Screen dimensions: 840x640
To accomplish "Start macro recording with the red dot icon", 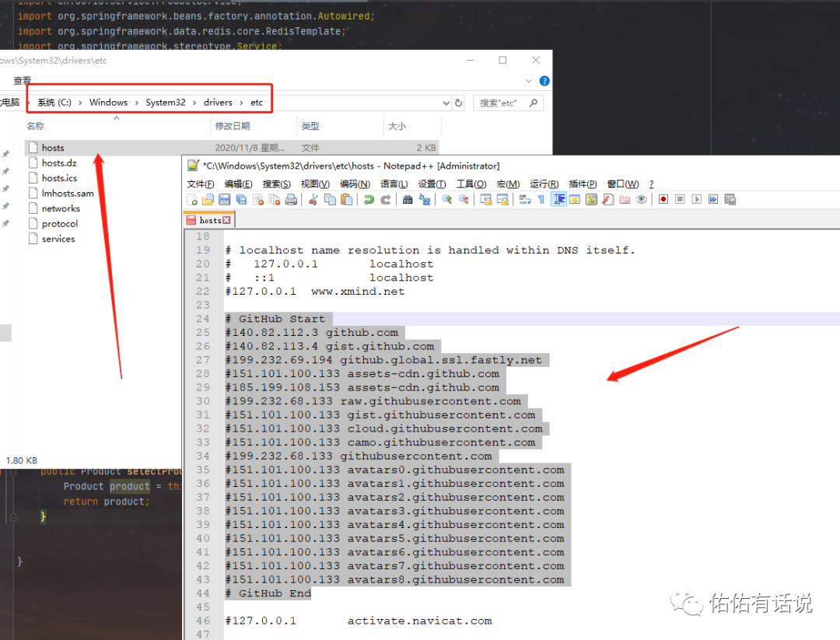I will pyautogui.click(x=663, y=199).
